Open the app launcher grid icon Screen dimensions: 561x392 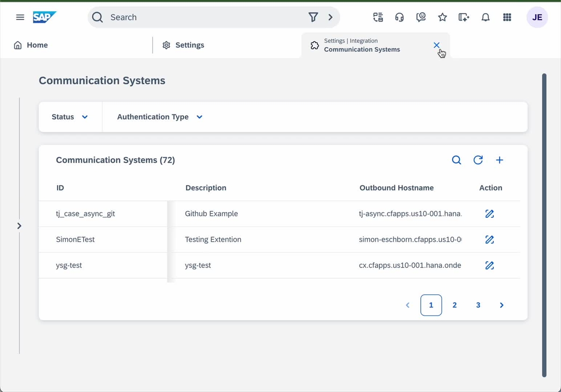[x=507, y=17]
